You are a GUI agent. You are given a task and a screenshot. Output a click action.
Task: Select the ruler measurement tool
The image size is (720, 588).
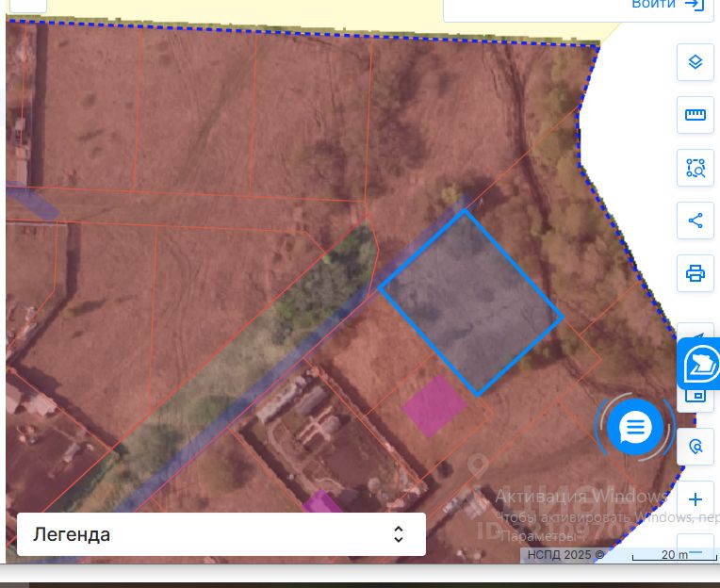pyautogui.click(x=695, y=115)
